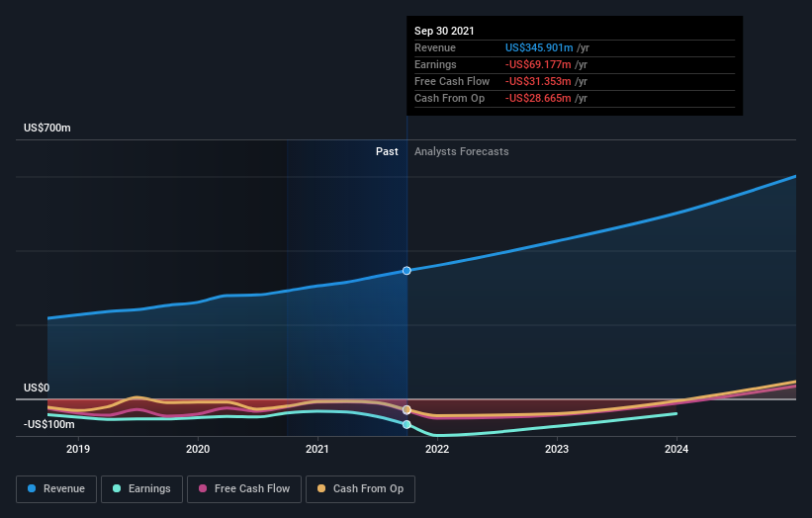This screenshot has height=518, width=812.
Task: Click the -US$69.177m earnings value in tooltip
Action: coord(538,64)
